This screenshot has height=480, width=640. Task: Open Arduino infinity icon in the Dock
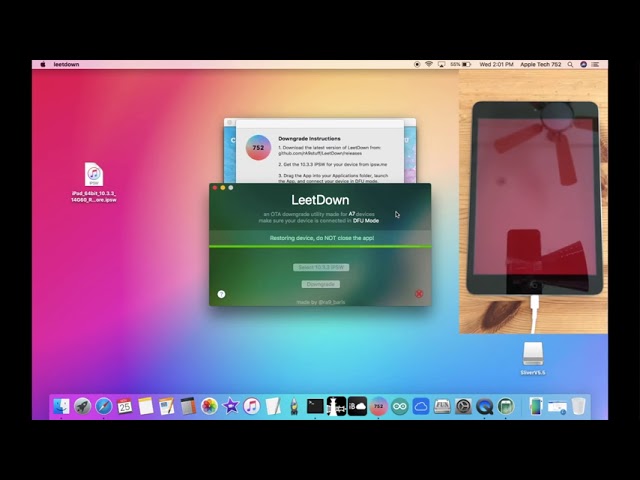tap(400, 406)
